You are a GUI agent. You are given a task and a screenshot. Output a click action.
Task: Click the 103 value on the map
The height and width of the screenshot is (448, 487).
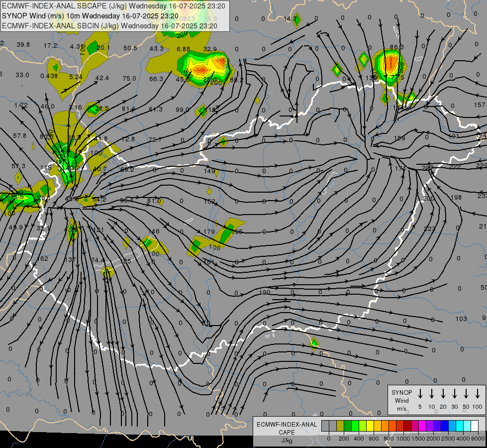coord(461,319)
